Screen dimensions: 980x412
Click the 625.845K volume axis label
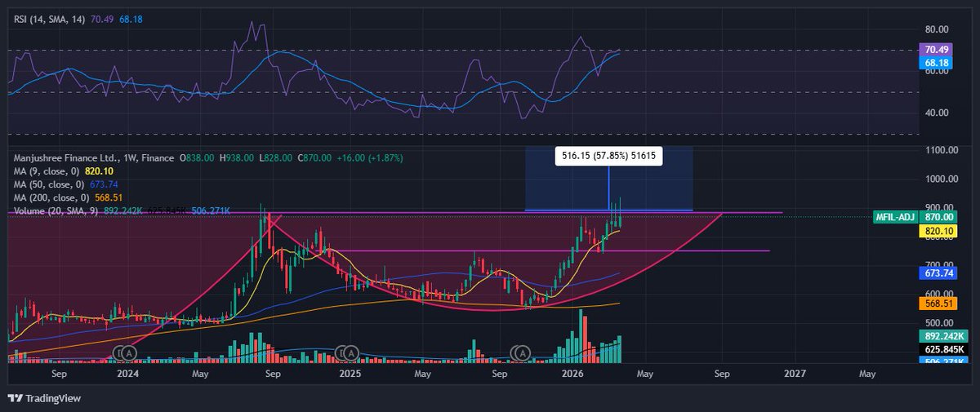(x=944, y=349)
